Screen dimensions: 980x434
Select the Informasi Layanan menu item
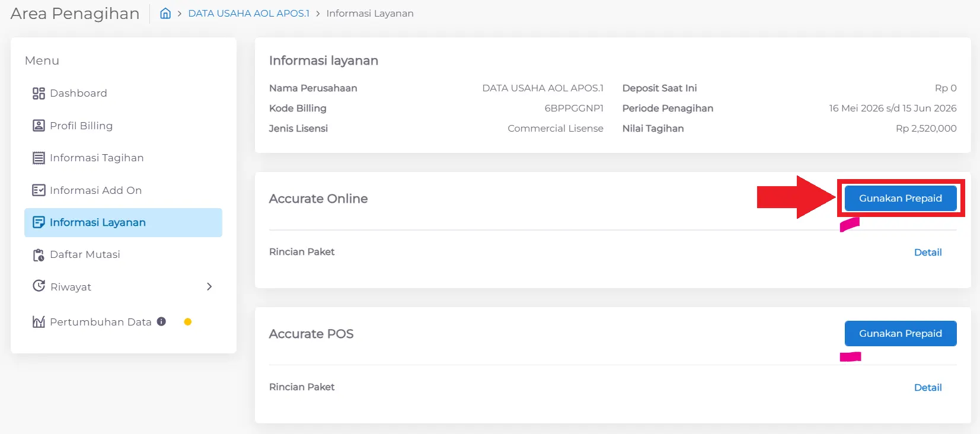pyautogui.click(x=123, y=222)
